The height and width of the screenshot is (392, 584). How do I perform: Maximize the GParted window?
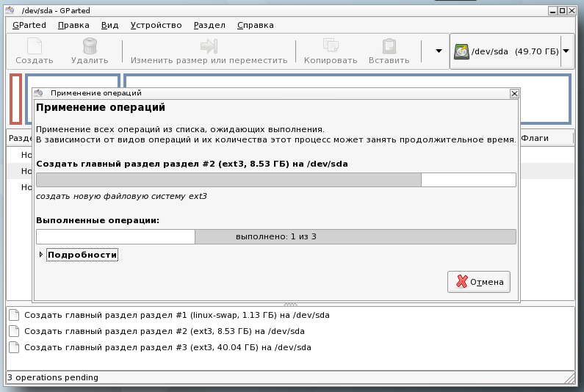click(562, 10)
